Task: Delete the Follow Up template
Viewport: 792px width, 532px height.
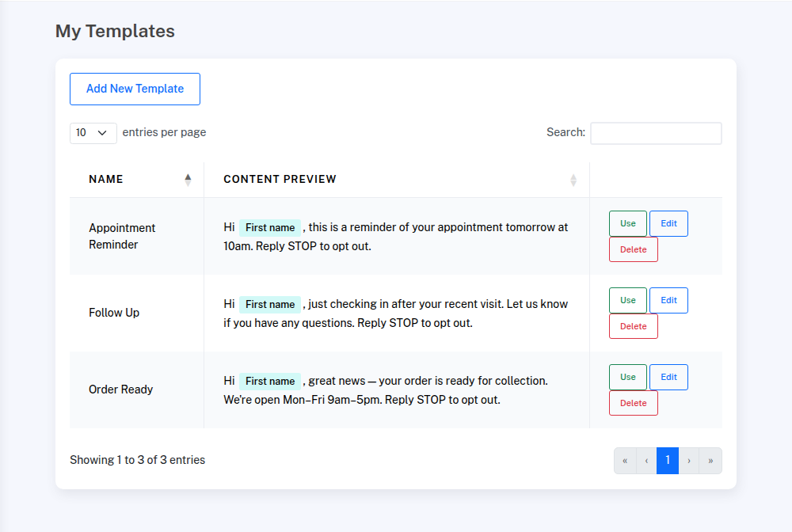Action: (x=633, y=327)
